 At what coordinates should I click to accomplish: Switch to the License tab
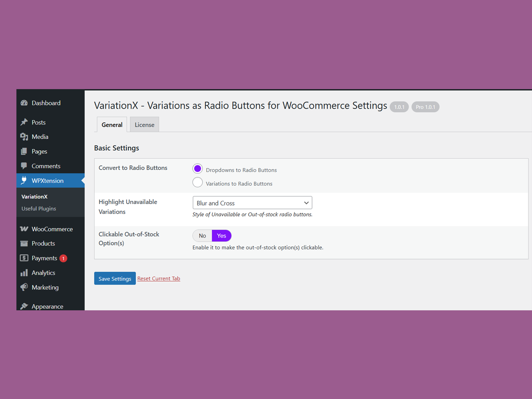tap(145, 125)
